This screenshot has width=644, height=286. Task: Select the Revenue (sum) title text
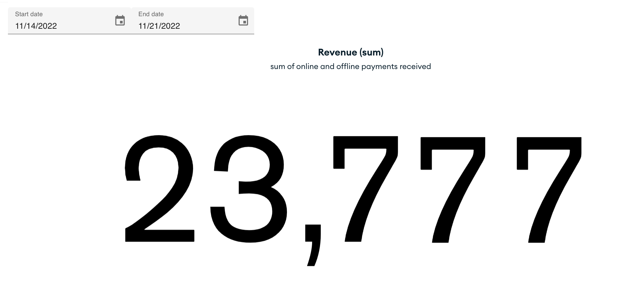click(351, 52)
